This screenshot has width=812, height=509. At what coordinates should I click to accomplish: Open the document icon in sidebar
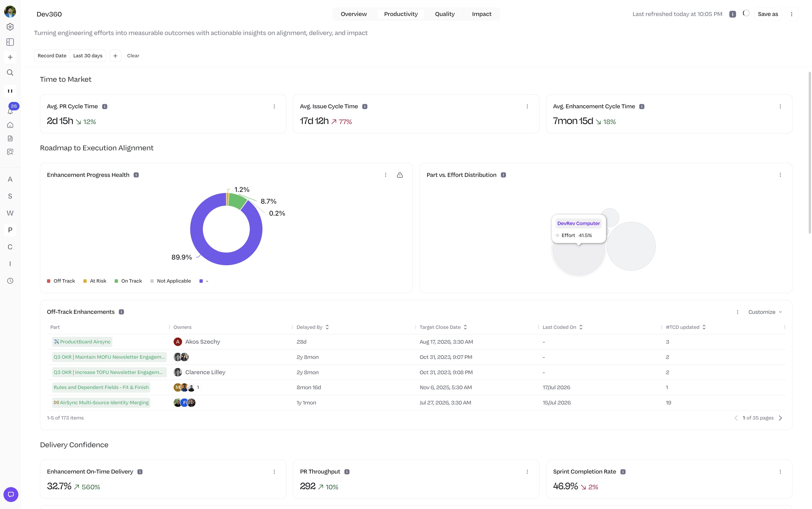pos(10,138)
